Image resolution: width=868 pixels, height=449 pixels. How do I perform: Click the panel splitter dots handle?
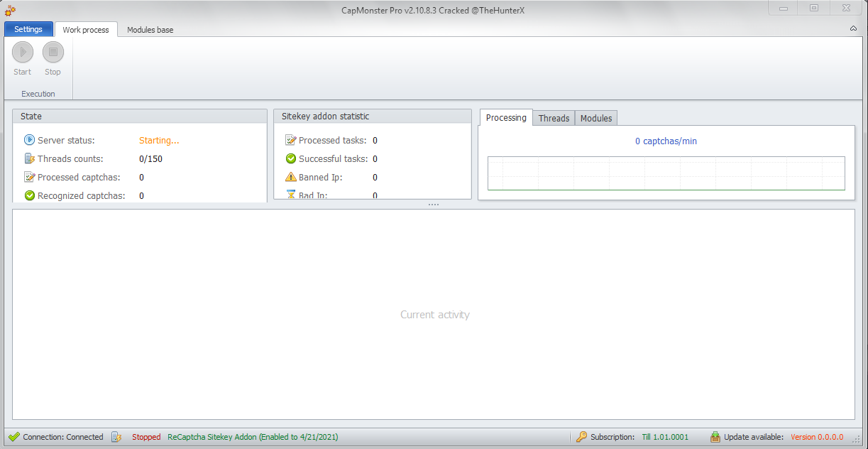[434, 205]
